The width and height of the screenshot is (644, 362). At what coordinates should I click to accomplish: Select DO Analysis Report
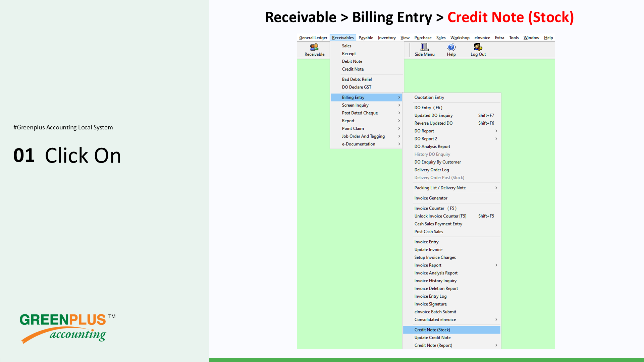452,146
